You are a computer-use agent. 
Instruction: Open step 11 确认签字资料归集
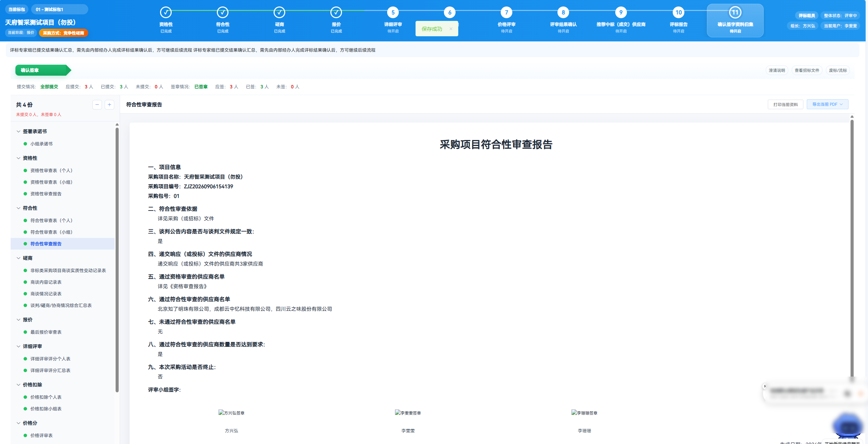pyautogui.click(x=735, y=21)
